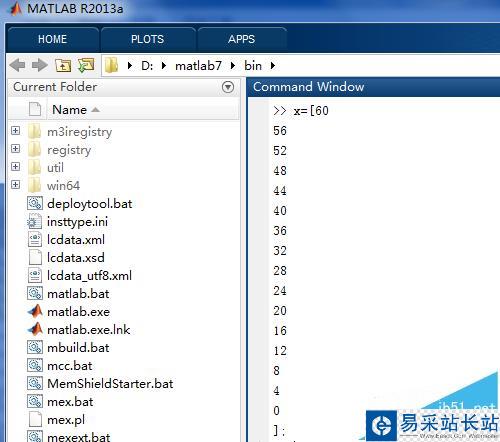Expand the m3iregistry folder tree node
The height and width of the screenshot is (442, 500).
pos(15,130)
